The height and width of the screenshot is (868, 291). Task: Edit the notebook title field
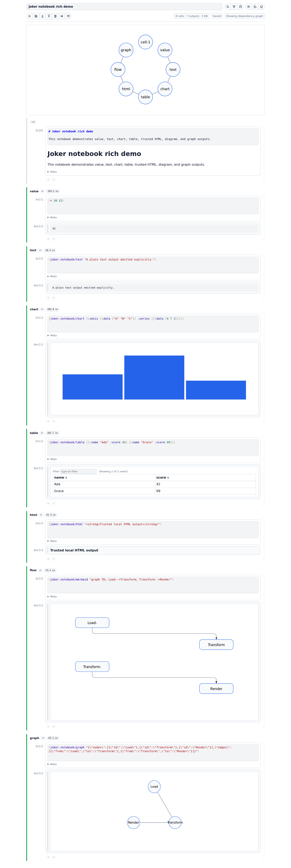124,7
